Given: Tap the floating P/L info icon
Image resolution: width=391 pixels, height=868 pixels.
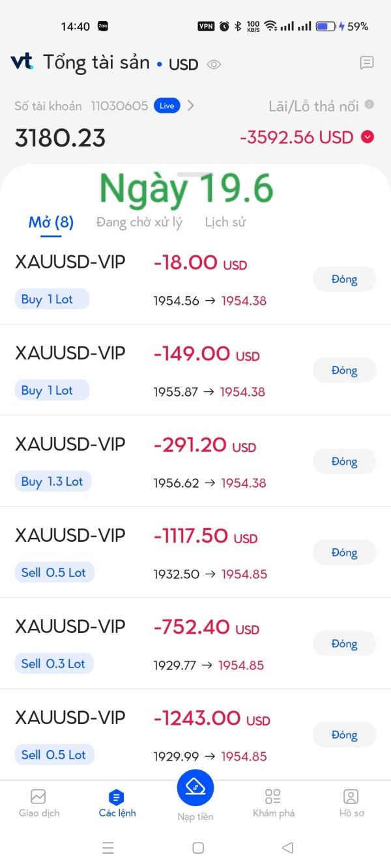Looking at the screenshot, I should coord(369,104).
